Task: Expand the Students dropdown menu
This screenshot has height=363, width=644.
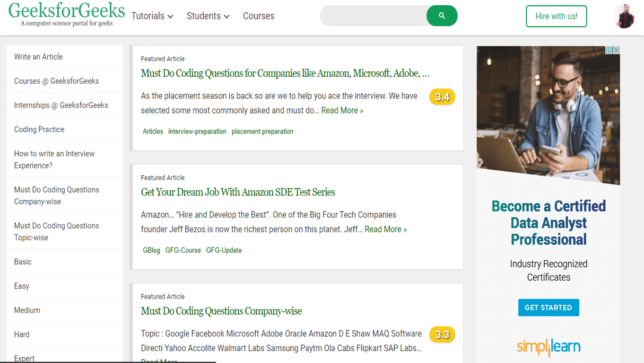Action: click(x=208, y=16)
